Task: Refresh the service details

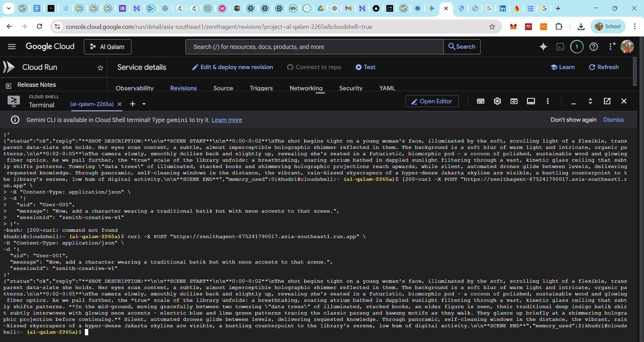Action: (x=604, y=67)
